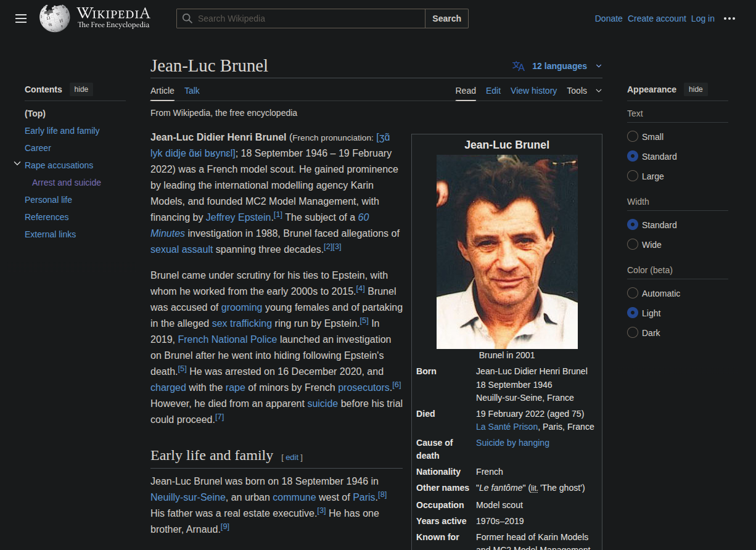Click citation reference [4]
The width and height of the screenshot is (756, 550).
pyautogui.click(x=361, y=289)
